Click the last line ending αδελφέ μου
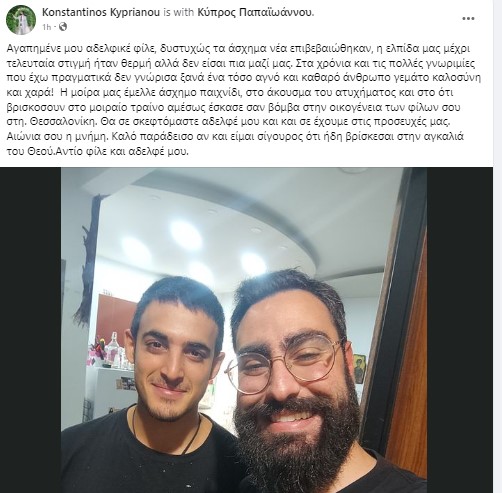Viewport: 502px width, 493px height. (98, 152)
